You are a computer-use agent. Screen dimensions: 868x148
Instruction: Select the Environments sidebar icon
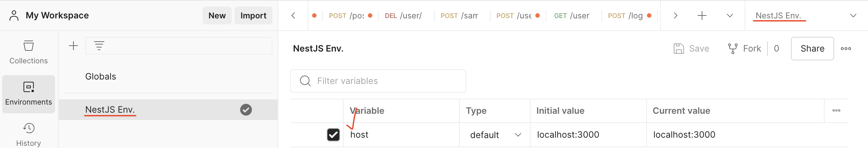click(x=29, y=94)
